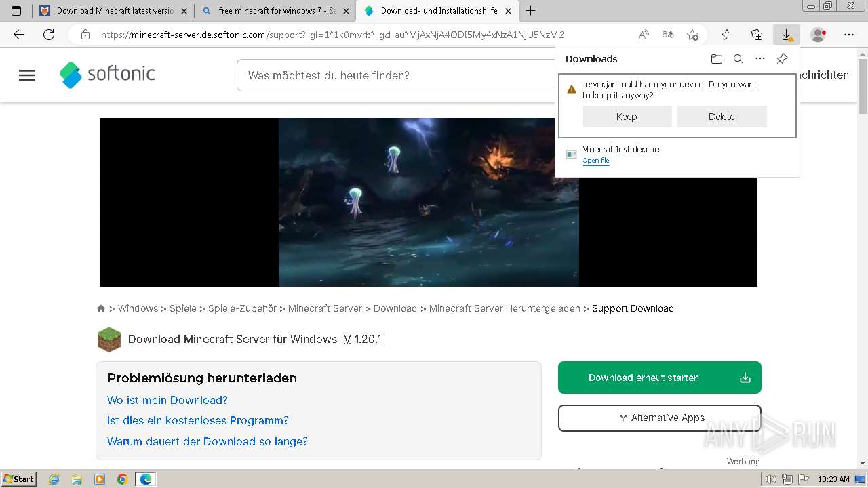
Task: Open the tab actions menu
Action: [x=16, y=11]
